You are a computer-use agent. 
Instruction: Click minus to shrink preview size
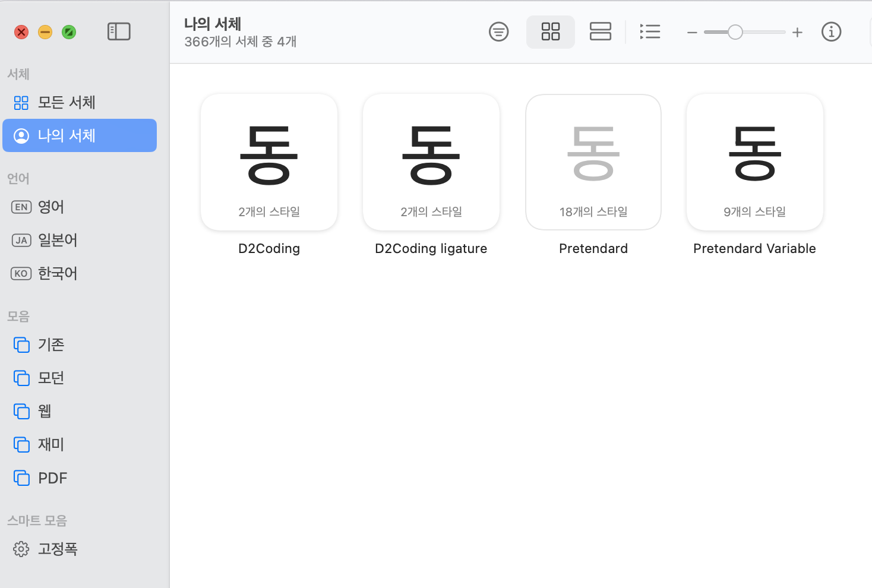coord(692,33)
